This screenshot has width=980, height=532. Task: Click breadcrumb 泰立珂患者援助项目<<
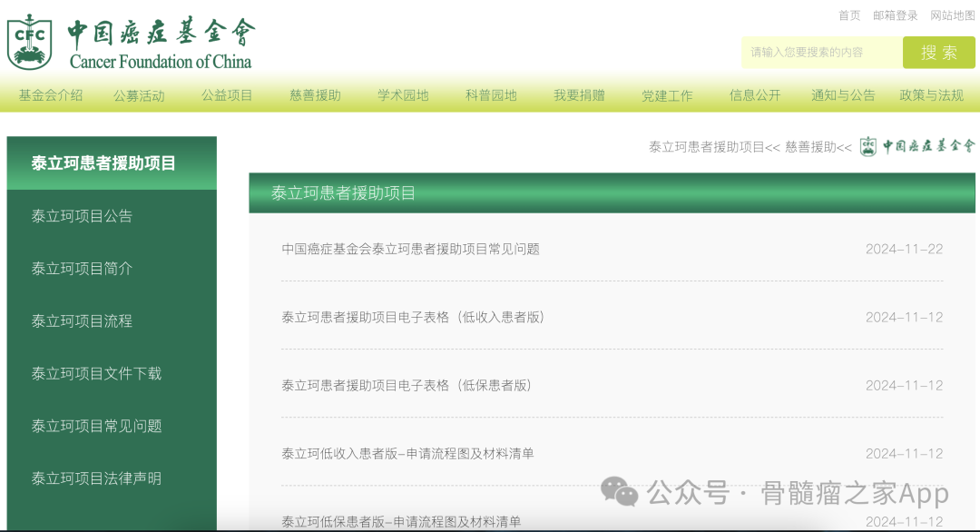714,147
